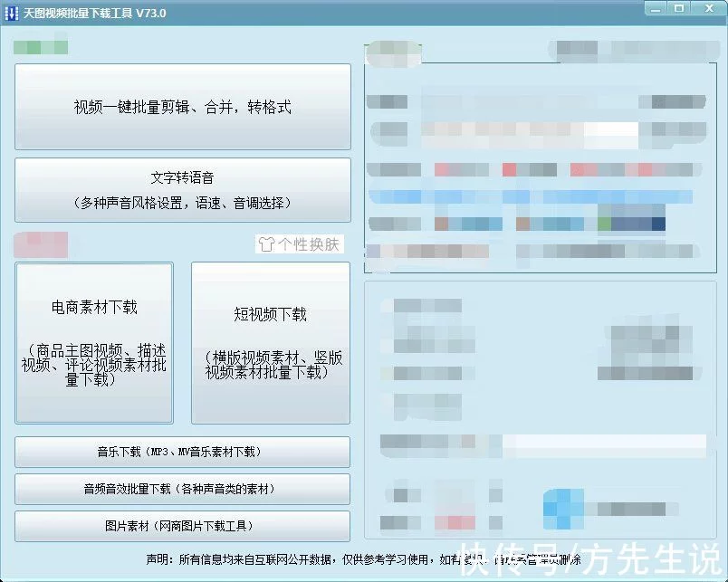728x582 pixels.
Task: Open 短视频下载 downloader
Action: (x=271, y=343)
